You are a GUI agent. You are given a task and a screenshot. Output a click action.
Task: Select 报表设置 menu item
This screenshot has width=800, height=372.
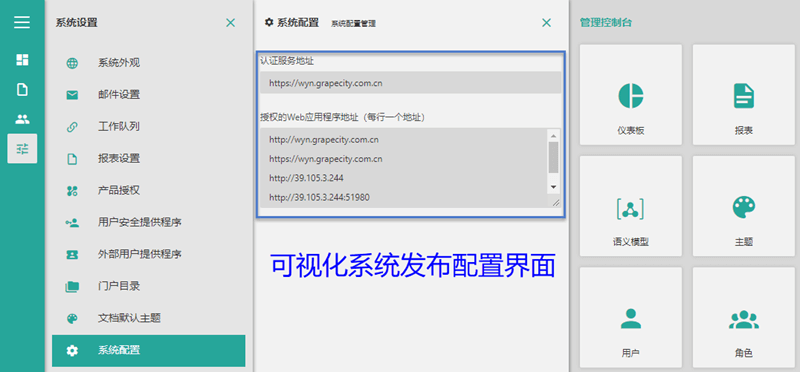coord(148,159)
